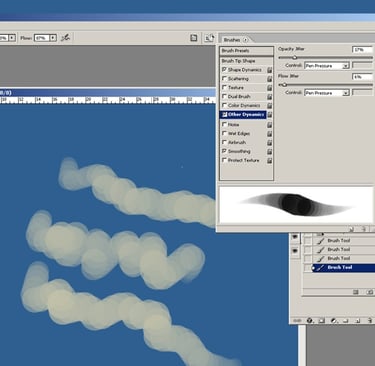Screen dimensions: 375x366
Task: Click the file browser icon in options bar
Action: pyautogui.click(x=194, y=38)
